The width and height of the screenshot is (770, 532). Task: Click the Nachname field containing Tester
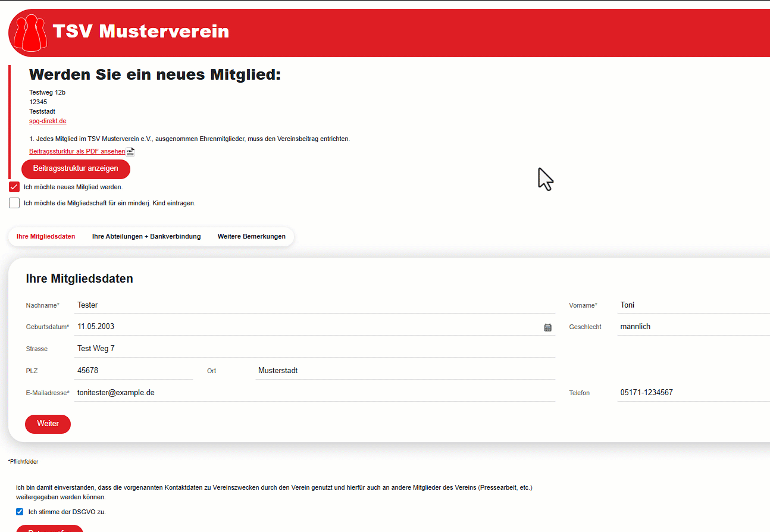(x=314, y=305)
